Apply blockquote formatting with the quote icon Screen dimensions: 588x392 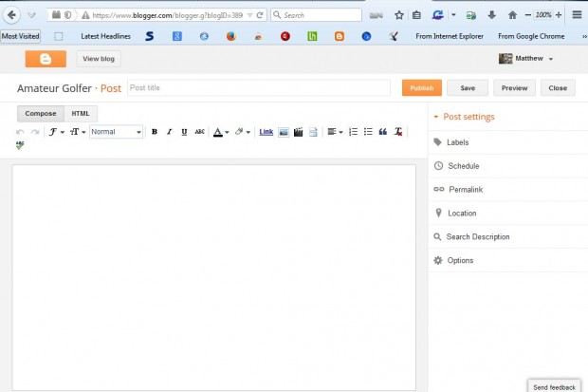383,132
